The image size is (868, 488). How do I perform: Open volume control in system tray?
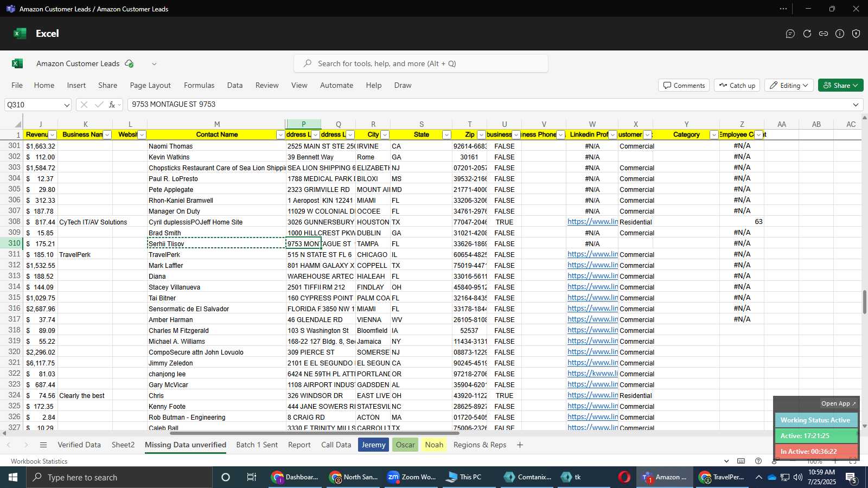click(x=798, y=477)
